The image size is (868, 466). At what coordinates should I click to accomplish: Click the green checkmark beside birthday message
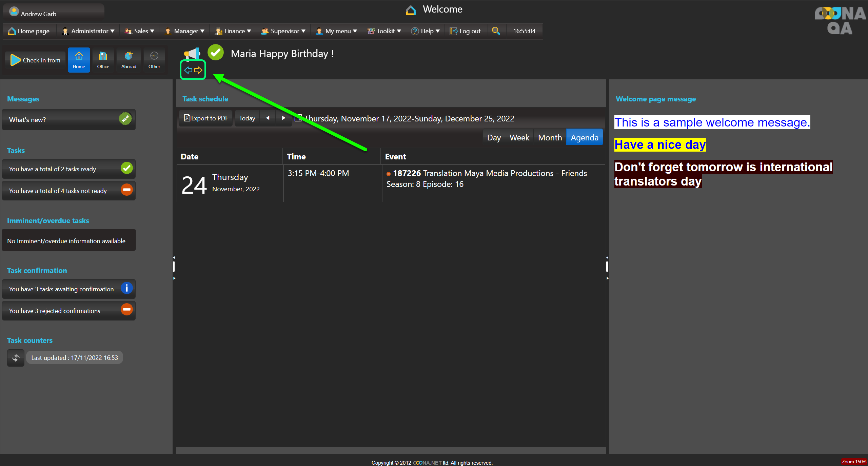(x=216, y=53)
